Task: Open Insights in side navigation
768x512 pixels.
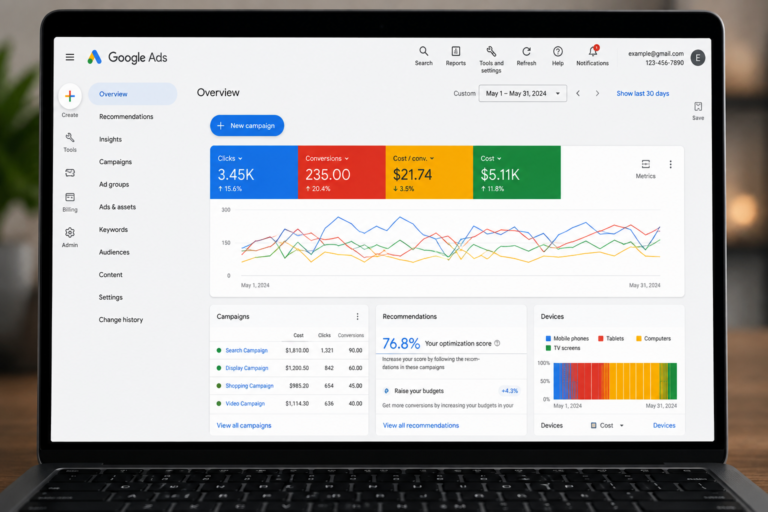Action: click(110, 139)
